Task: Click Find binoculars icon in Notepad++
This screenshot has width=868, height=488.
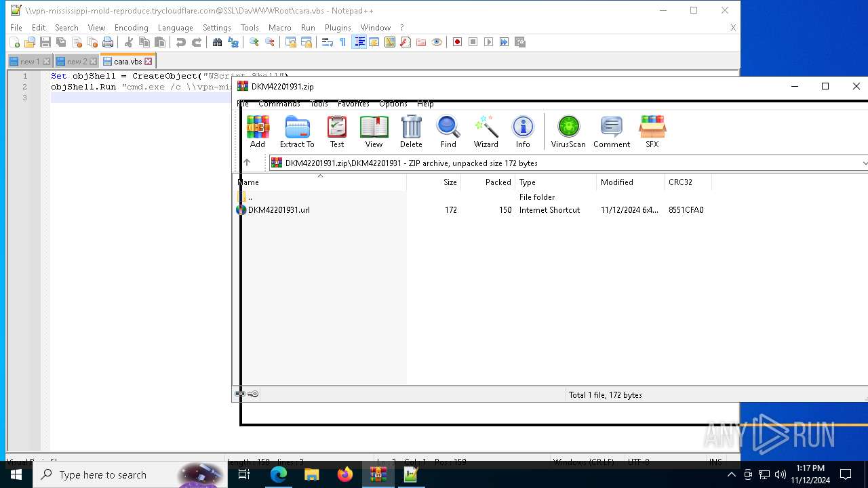Action: 218,42
